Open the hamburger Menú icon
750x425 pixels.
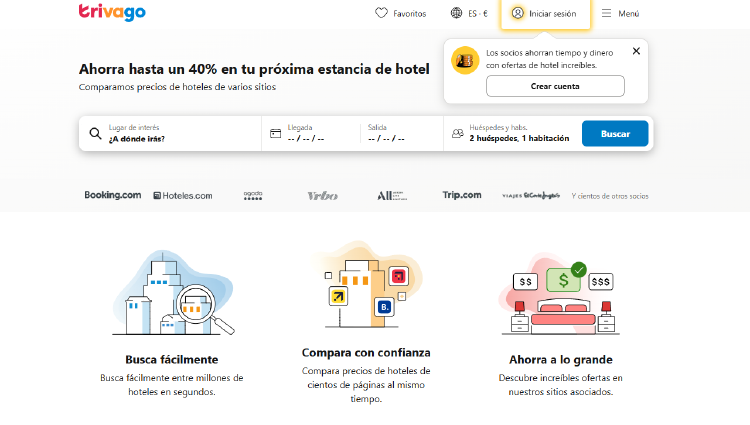[606, 14]
